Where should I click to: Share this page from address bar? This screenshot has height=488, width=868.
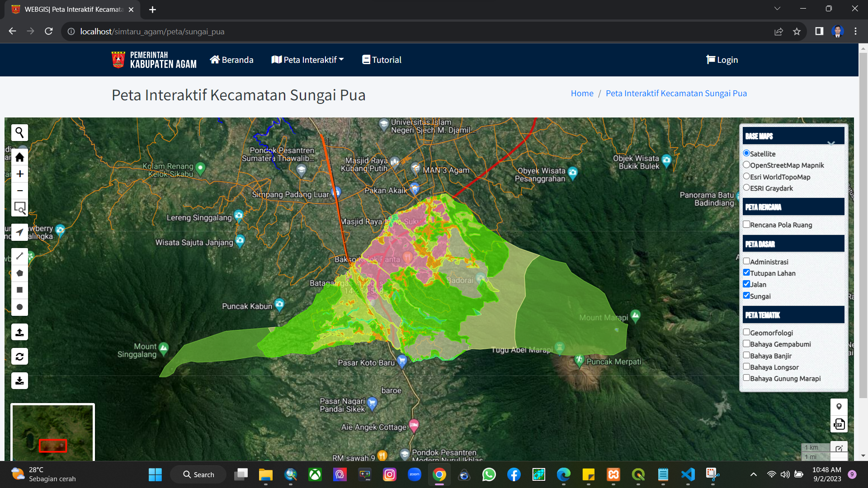[778, 32]
